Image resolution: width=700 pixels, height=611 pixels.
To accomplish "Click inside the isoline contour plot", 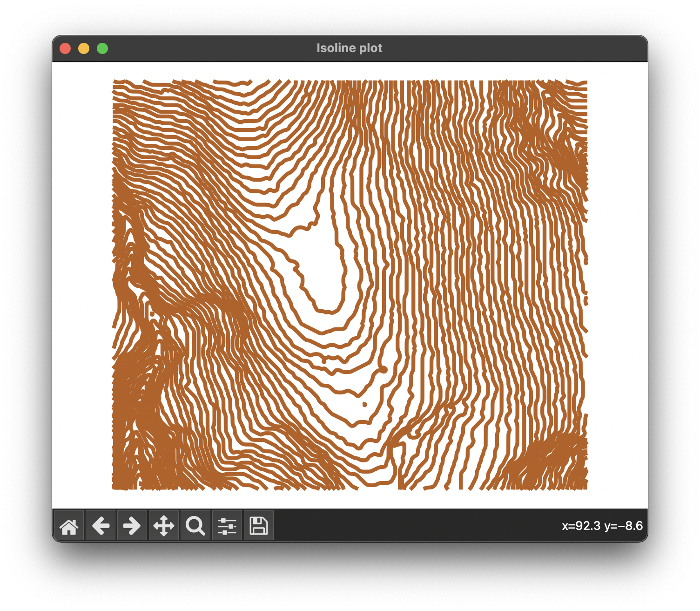I will 350,285.
